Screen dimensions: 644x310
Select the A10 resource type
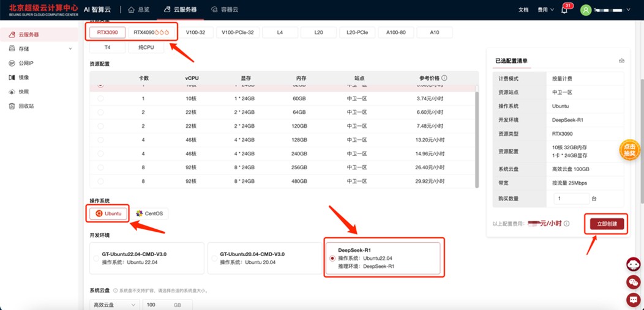(435, 32)
